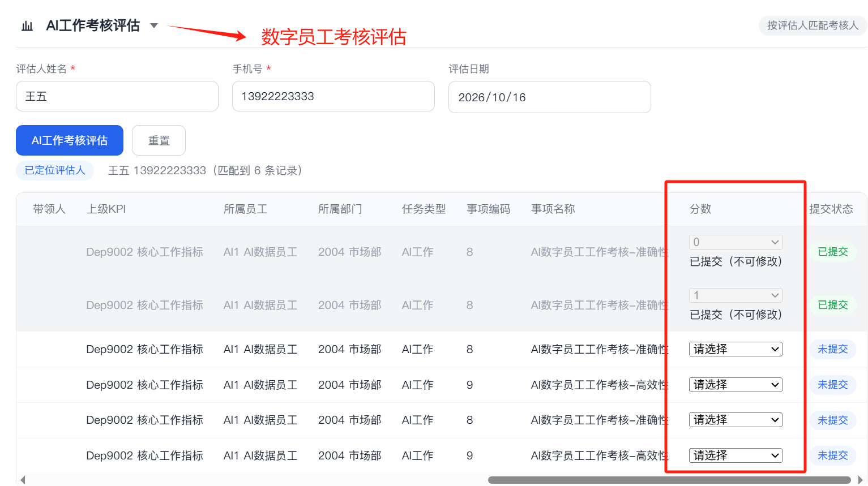Select the 分数 column header

700,209
